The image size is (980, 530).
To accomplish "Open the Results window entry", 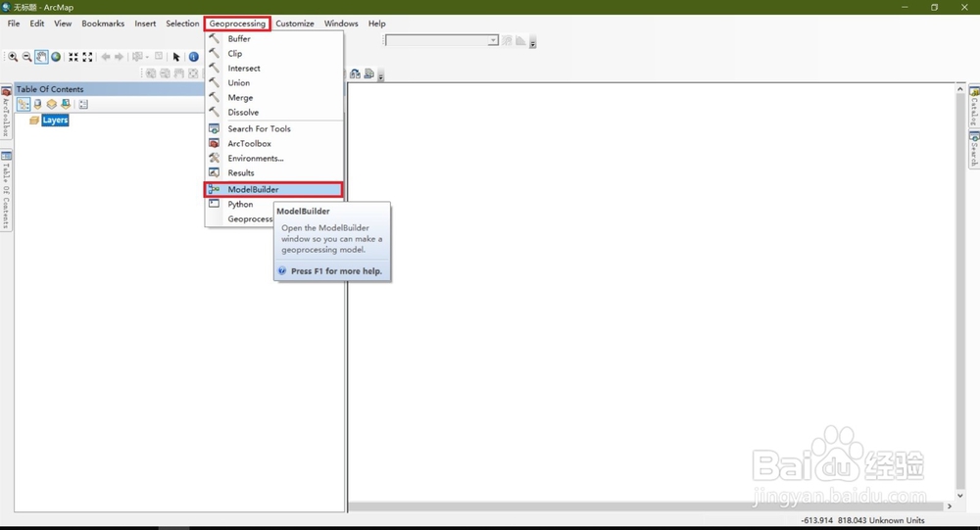I will tap(274, 173).
